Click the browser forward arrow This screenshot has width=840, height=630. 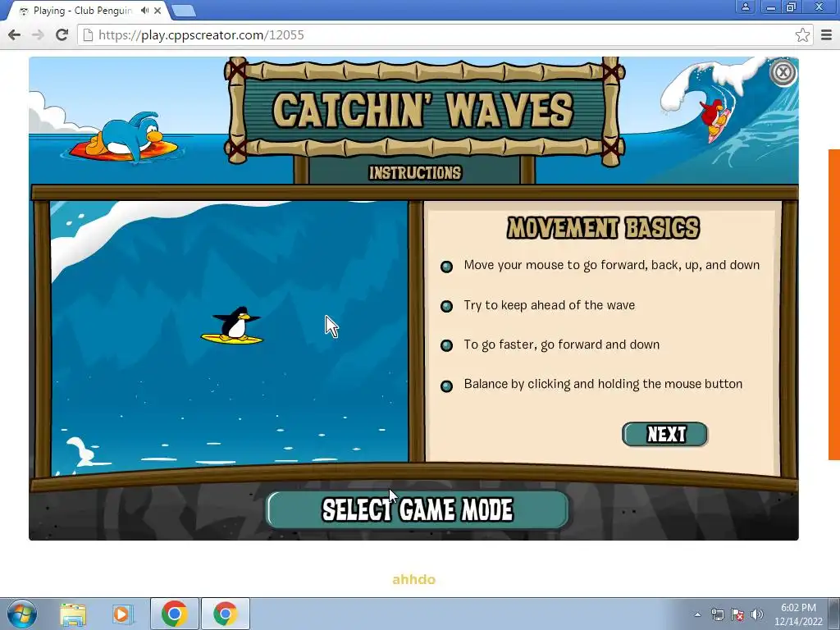[38, 35]
